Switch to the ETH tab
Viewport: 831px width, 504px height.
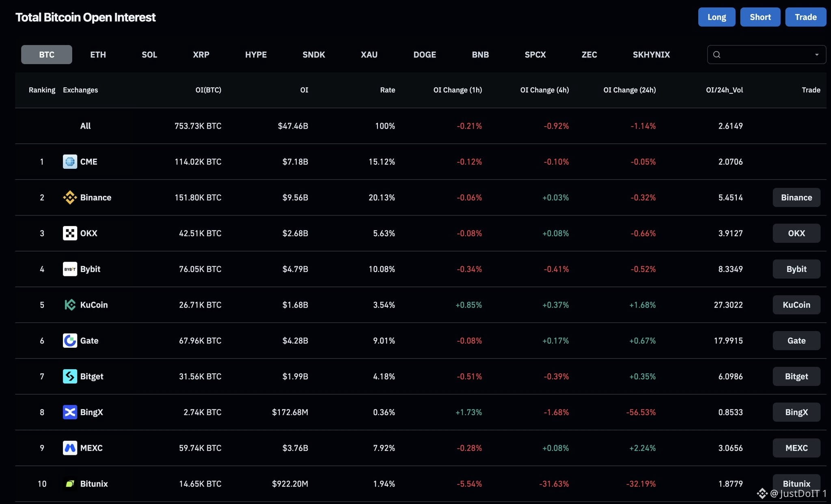click(98, 54)
